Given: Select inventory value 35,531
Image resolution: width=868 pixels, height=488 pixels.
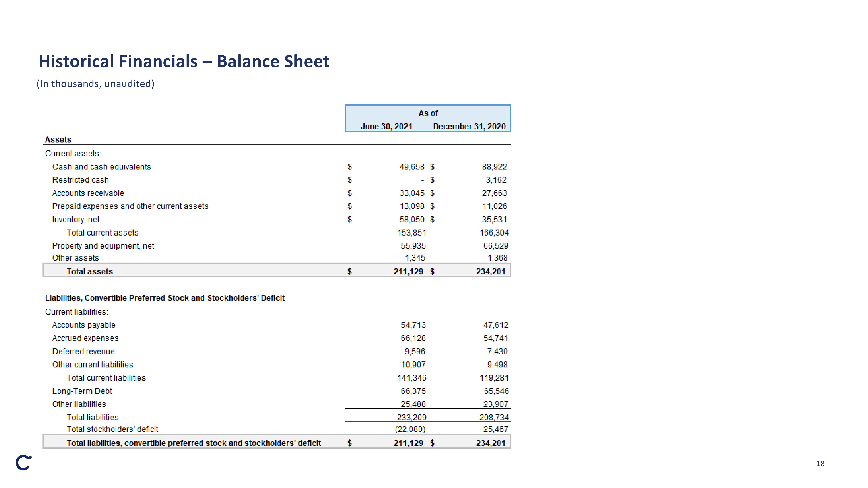Looking at the screenshot, I should coord(494,220).
